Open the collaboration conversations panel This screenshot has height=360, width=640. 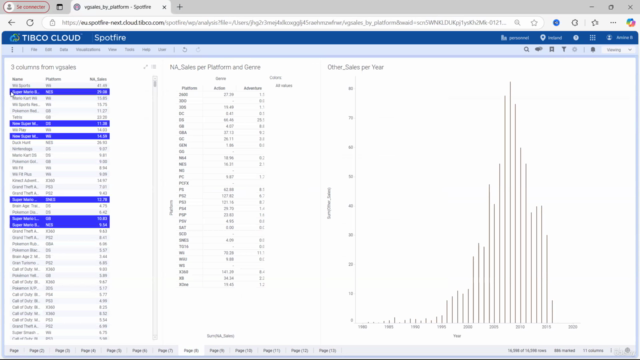pos(539,50)
